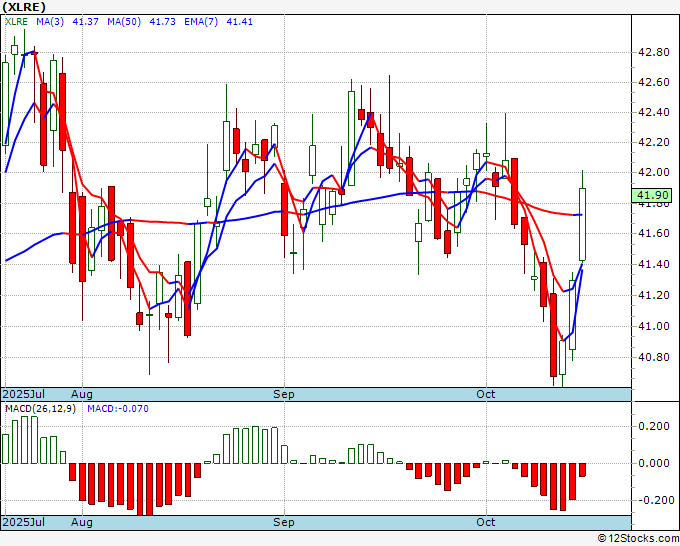Click the last white candlestick on the right
Image resolution: width=680 pixels, height=546 pixels.
click(x=583, y=224)
